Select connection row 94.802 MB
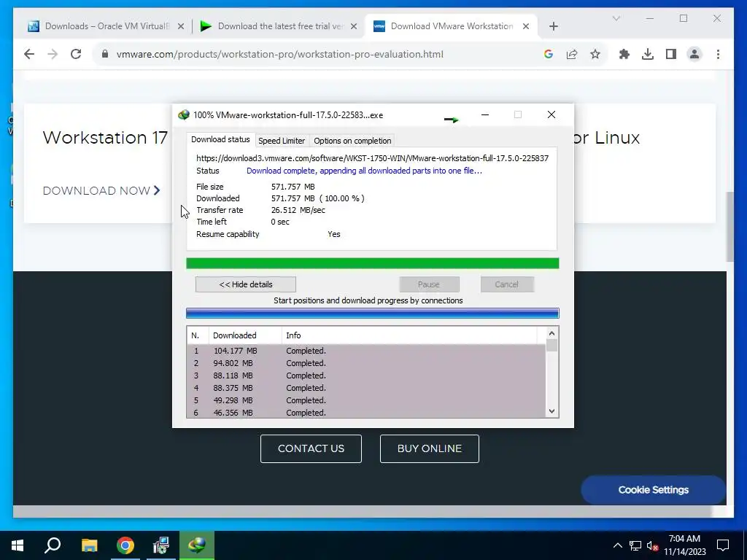The image size is (747, 560). pos(366,363)
